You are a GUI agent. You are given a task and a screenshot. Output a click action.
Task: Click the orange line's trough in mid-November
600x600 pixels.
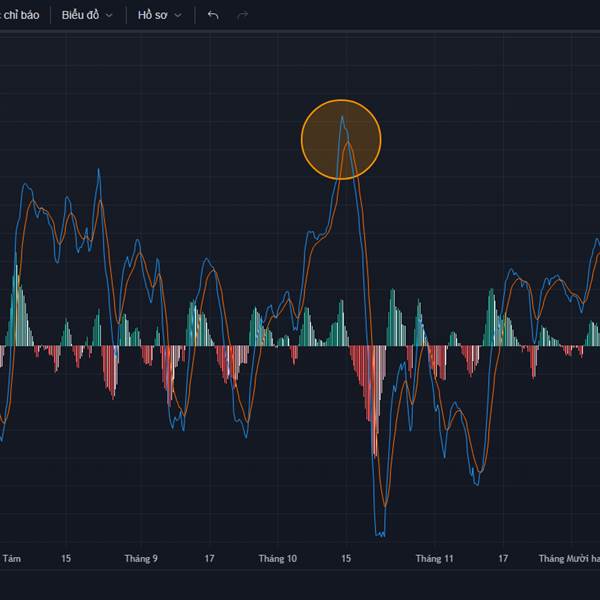(481, 470)
